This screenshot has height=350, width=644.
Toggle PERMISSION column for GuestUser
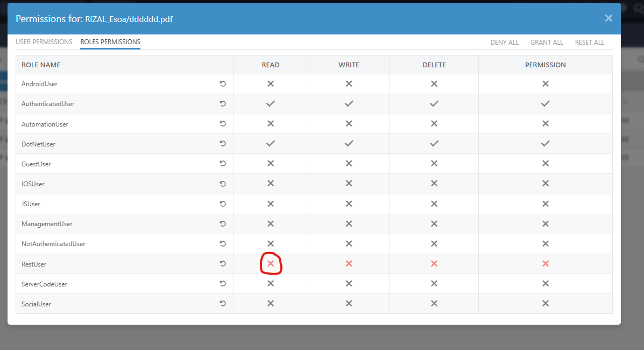click(x=546, y=164)
